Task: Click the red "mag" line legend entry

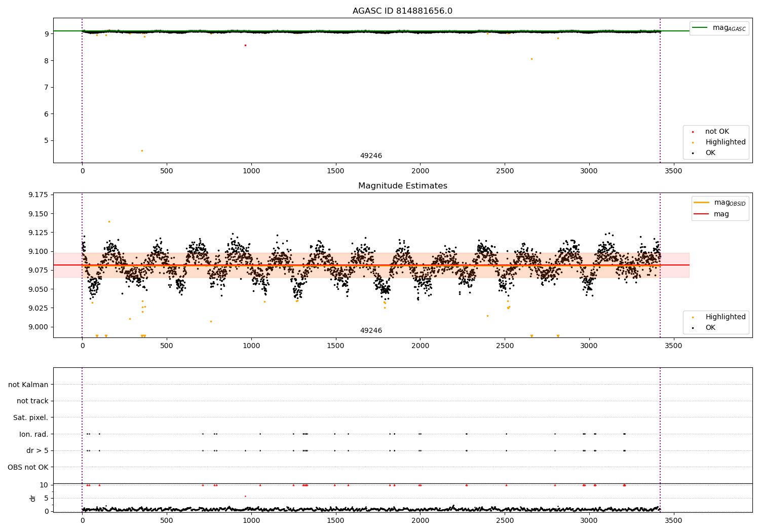Action: click(x=711, y=214)
